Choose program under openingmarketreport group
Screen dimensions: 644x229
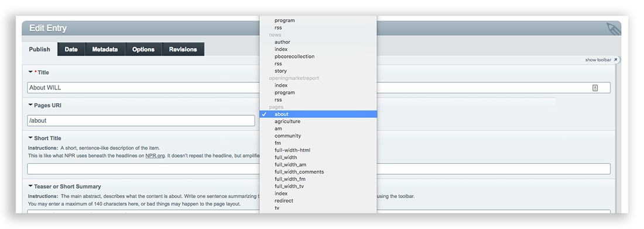tap(318, 92)
